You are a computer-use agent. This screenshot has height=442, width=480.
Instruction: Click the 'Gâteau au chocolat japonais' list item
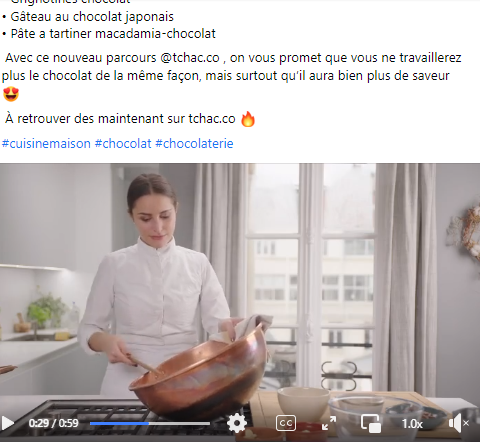click(x=92, y=17)
